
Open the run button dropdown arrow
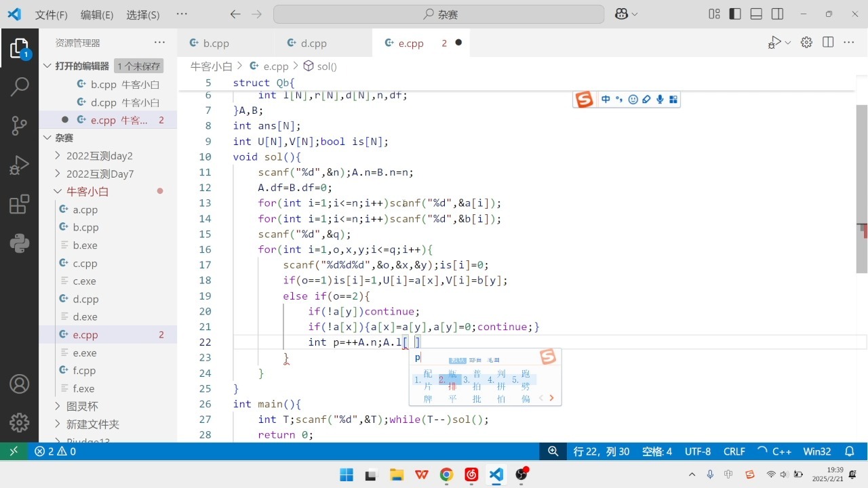coord(787,43)
